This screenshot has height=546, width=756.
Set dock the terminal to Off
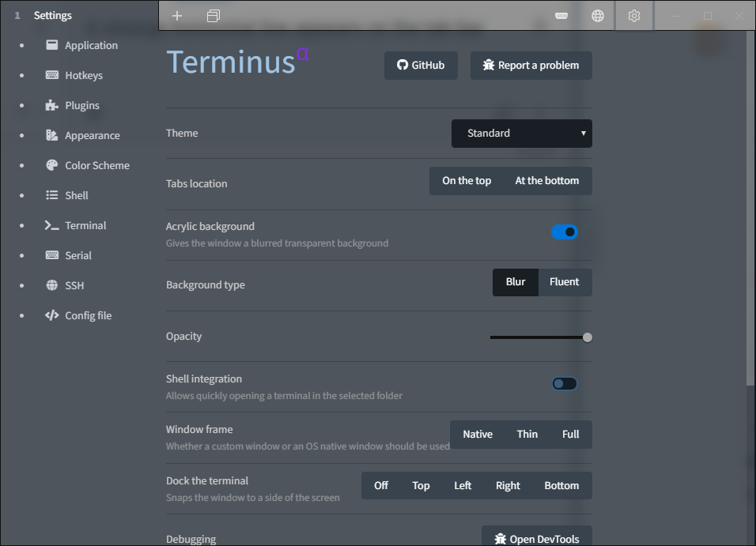coord(381,486)
